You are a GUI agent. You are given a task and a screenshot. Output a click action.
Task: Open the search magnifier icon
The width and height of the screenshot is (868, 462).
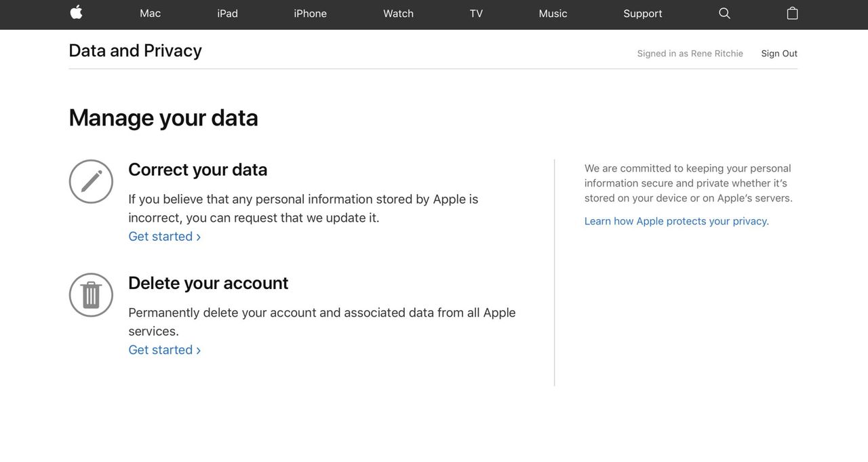coord(724,14)
